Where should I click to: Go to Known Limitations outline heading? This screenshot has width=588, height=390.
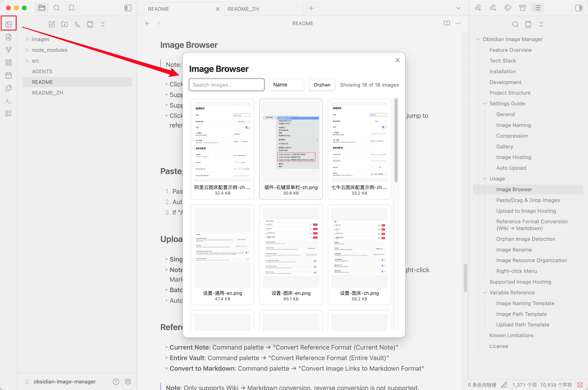pyautogui.click(x=511, y=336)
